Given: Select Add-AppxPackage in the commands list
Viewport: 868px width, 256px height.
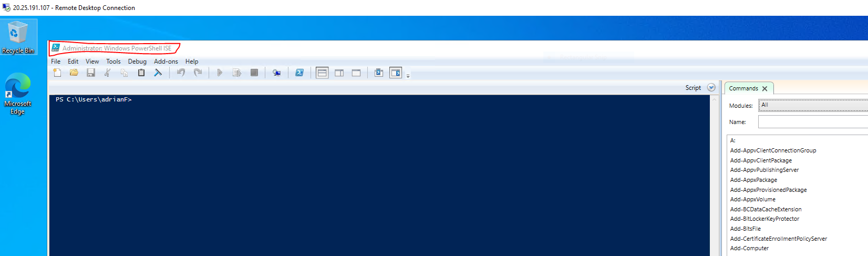Looking at the screenshot, I should [x=753, y=180].
